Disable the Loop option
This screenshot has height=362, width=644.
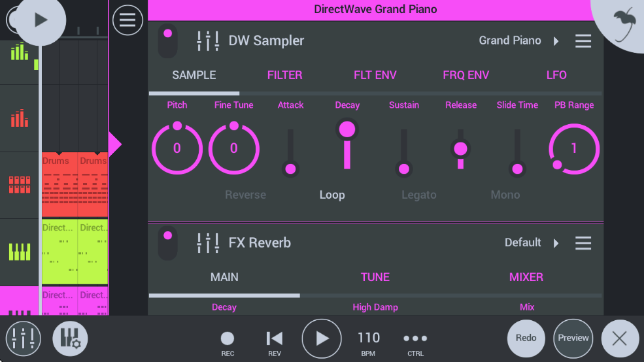[332, 195]
